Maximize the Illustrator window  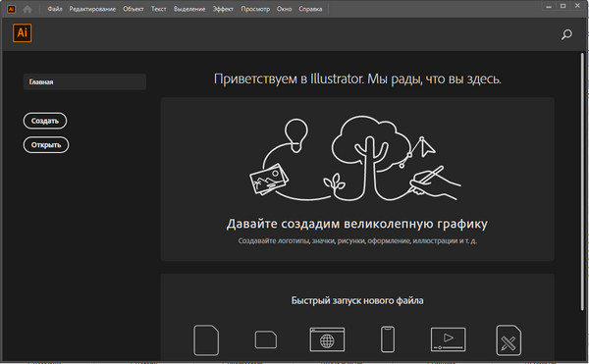pos(563,6)
